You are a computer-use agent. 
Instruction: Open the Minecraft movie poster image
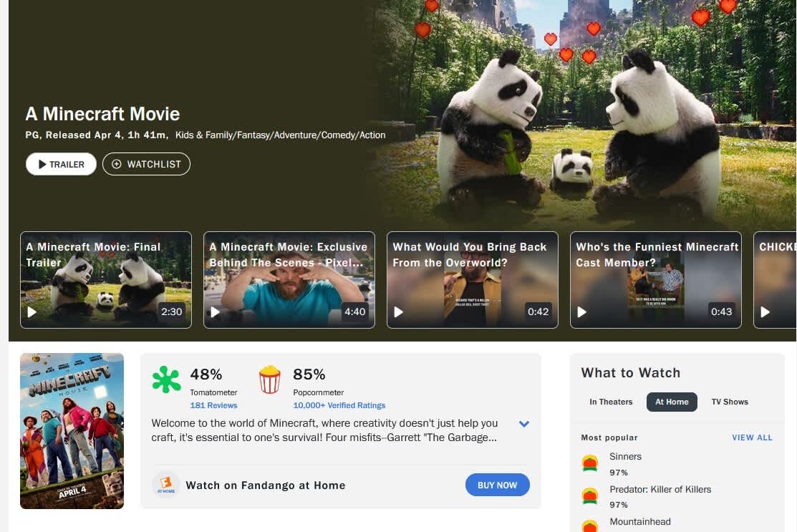click(x=72, y=431)
